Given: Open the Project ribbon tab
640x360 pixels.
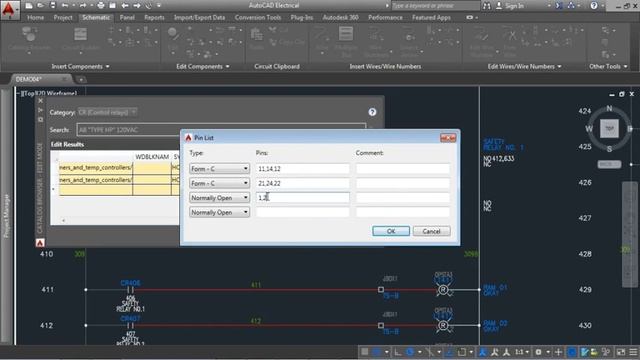Looking at the screenshot, I should (63, 18).
